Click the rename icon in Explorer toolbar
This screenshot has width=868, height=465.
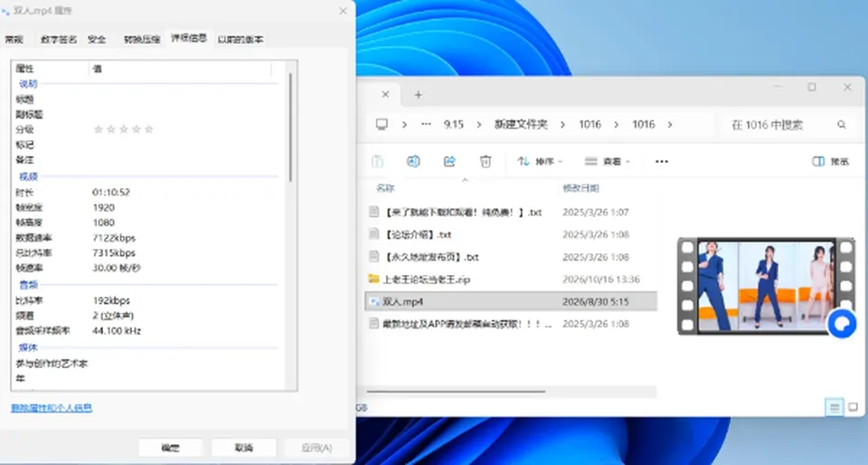pyautogui.click(x=413, y=161)
